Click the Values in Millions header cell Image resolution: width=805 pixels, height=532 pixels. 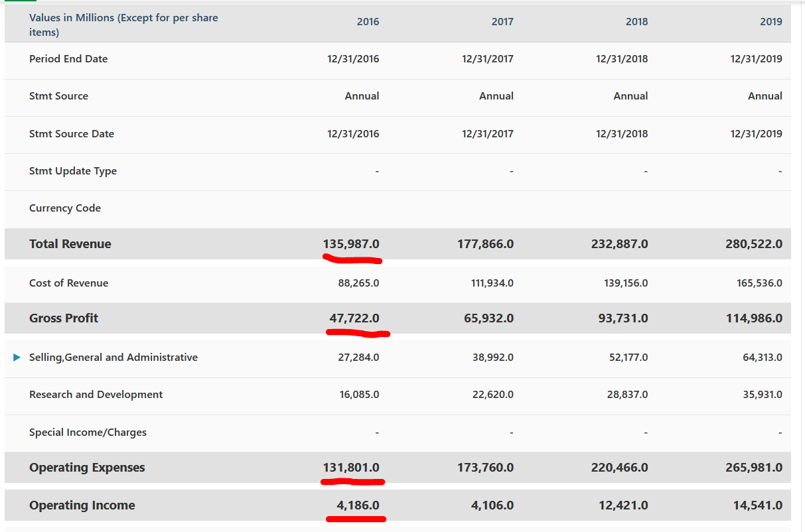point(123,23)
